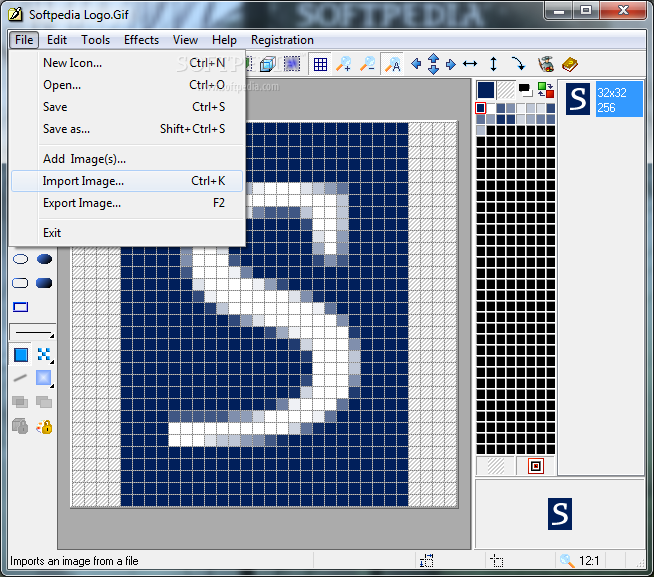654x577 pixels.
Task: Click the Zoom Out magnifier icon
Action: 367,64
